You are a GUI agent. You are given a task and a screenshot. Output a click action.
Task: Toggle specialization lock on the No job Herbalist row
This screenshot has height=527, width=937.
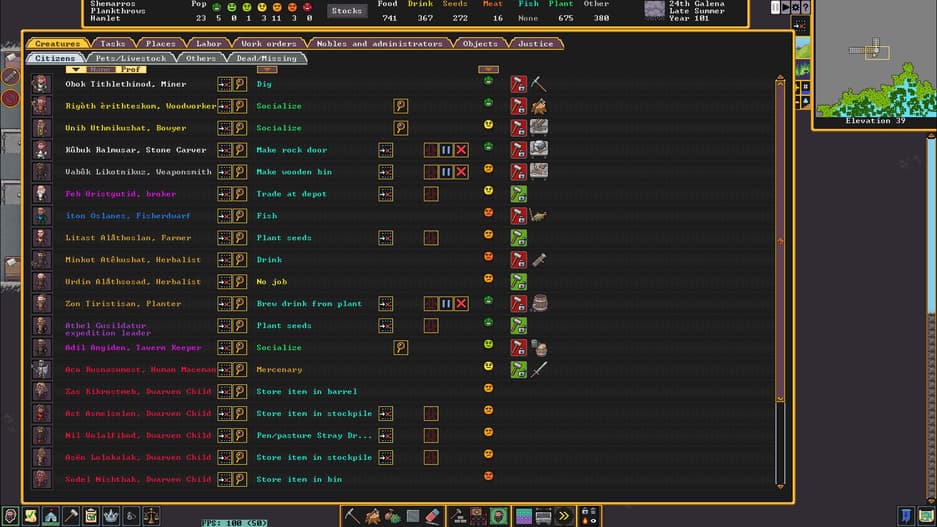point(518,281)
